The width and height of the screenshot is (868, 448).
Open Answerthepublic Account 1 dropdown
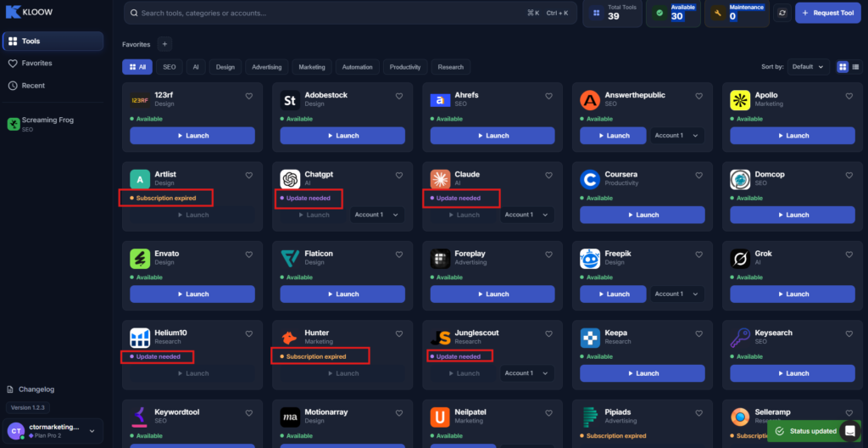click(677, 135)
